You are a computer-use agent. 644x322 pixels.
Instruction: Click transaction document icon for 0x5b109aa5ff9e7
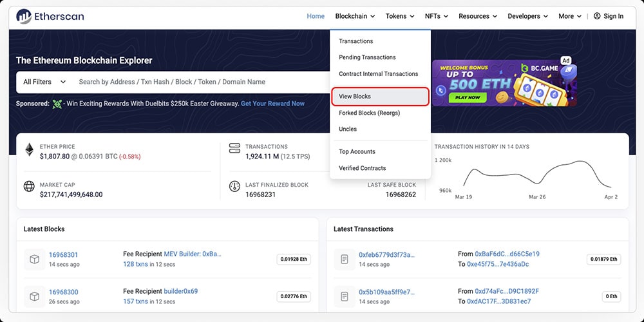[345, 296]
